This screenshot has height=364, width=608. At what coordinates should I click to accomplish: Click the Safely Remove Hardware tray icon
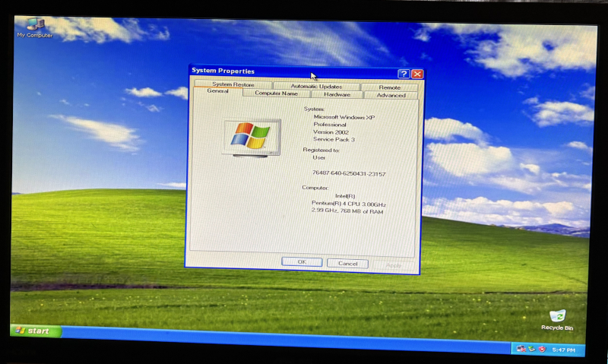(x=531, y=349)
